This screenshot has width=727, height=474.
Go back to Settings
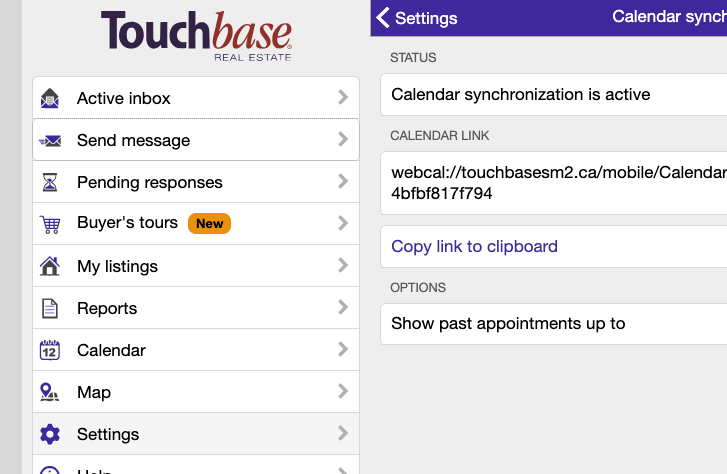pyautogui.click(x=416, y=18)
